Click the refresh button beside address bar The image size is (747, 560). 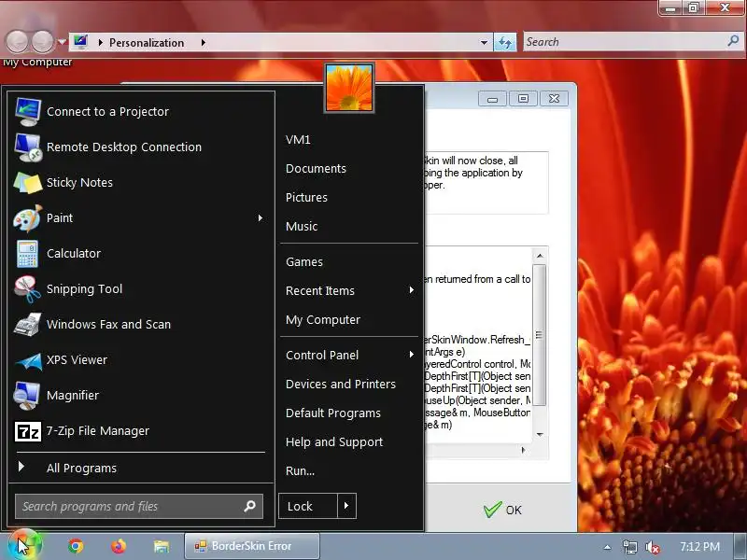[505, 42]
